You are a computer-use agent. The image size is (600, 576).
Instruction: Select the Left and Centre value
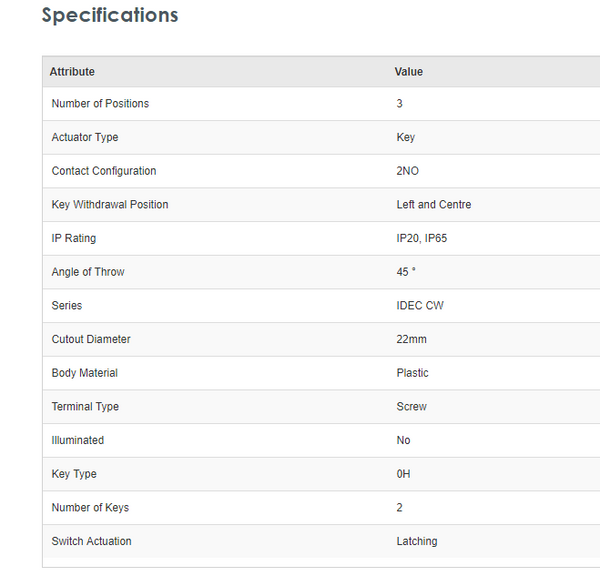(434, 205)
